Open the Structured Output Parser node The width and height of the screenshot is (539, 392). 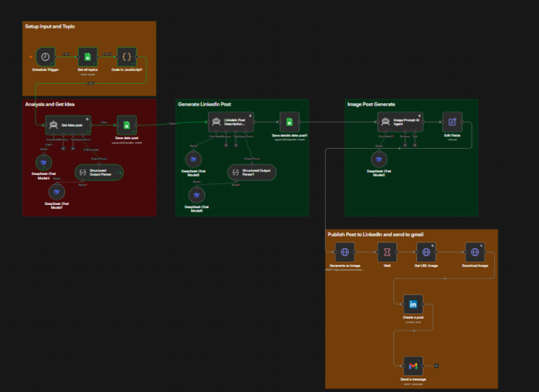[99, 173]
